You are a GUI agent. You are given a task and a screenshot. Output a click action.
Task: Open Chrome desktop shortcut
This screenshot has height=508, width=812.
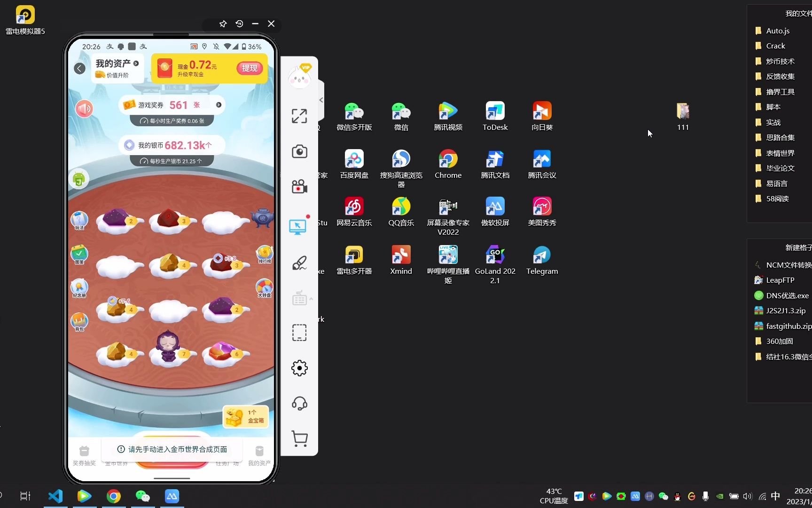pos(448,165)
